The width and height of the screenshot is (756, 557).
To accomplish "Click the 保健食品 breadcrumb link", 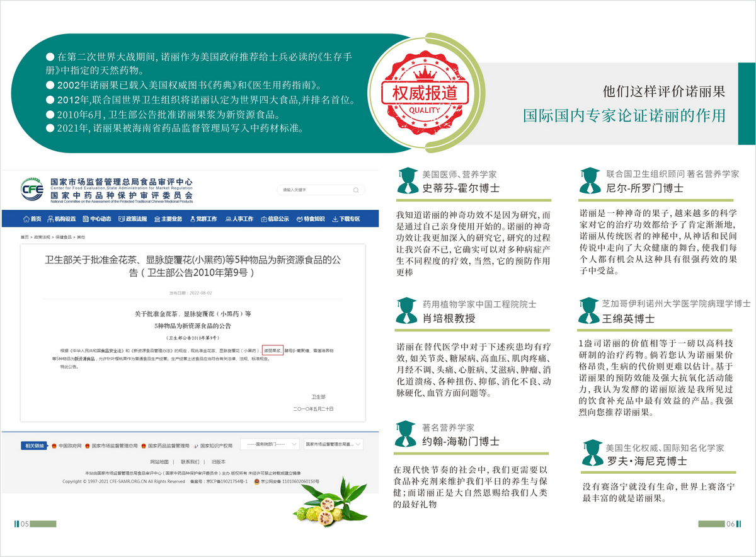I will 64,237.
